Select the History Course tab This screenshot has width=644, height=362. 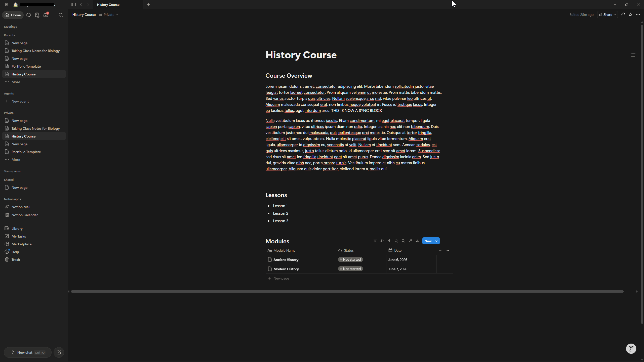click(118, 5)
